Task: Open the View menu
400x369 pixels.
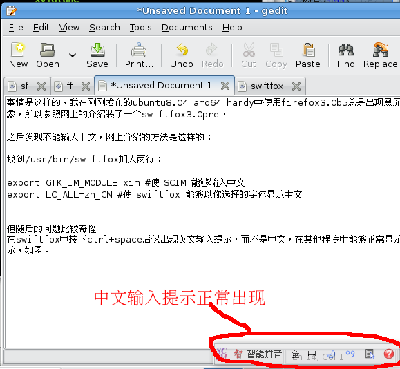Action: tap(69, 27)
